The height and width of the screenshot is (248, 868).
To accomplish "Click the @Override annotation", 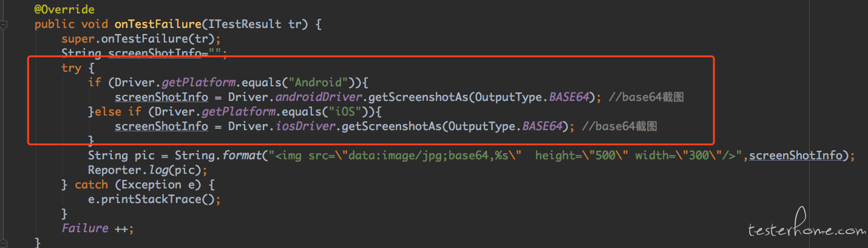I will click(64, 10).
